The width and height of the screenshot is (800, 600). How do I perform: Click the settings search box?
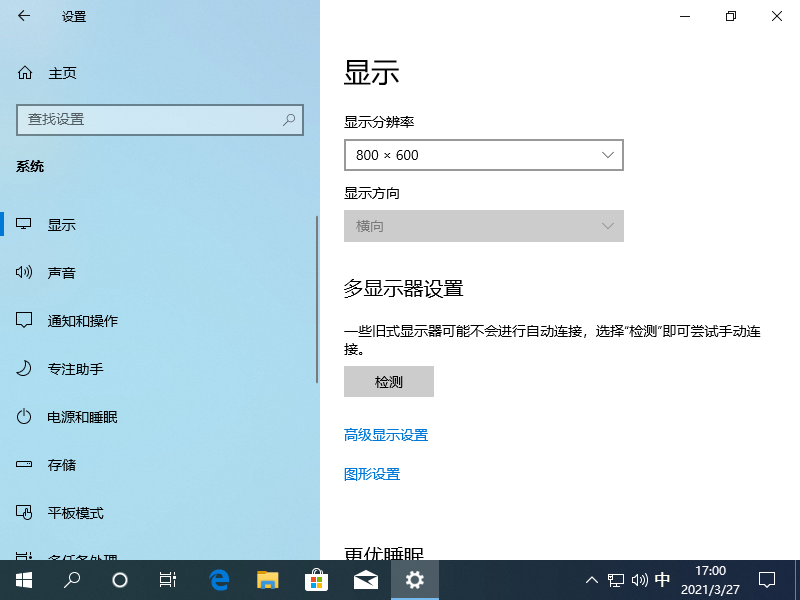(x=160, y=119)
